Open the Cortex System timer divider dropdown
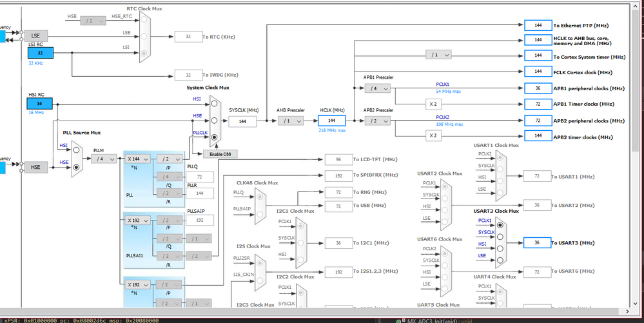The height and width of the screenshot is (323, 644). pyautogui.click(x=438, y=55)
